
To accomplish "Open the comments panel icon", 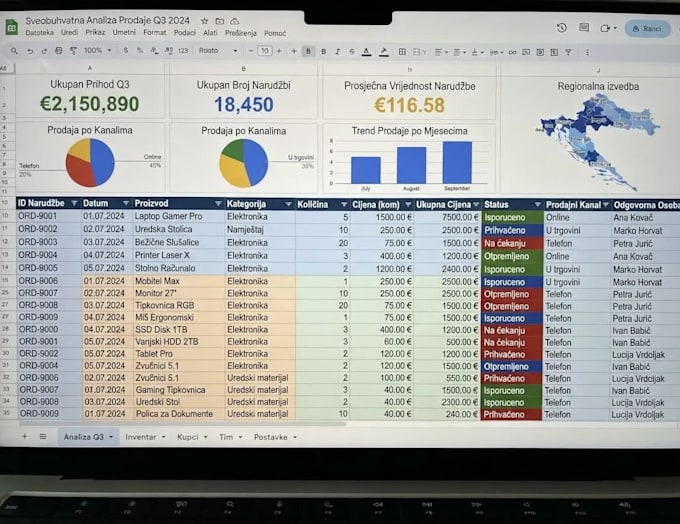I will (x=584, y=28).
